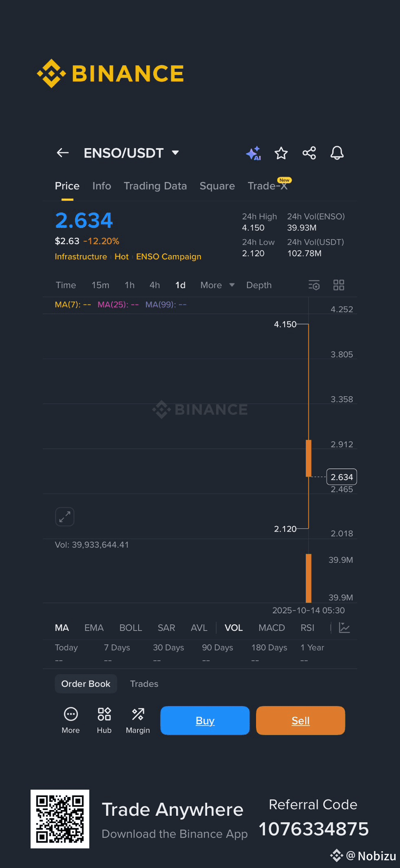Screen dimensions: 400x868
Task: Expand the More timeframes dropdown
Action: 217,285
